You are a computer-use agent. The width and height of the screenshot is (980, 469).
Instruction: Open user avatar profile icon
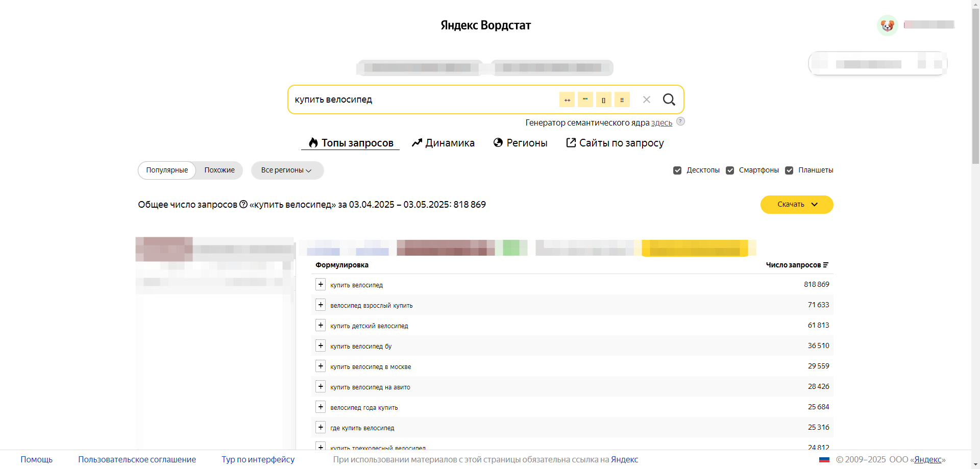[x=887, y=25]
